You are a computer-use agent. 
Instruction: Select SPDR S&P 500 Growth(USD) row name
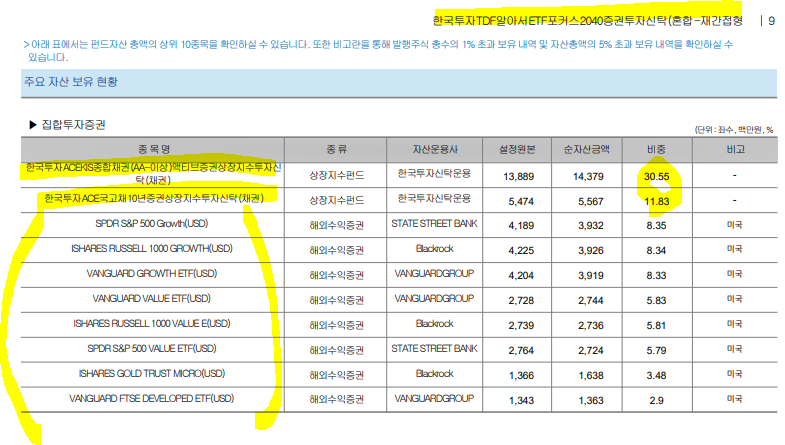coord(152,223)
